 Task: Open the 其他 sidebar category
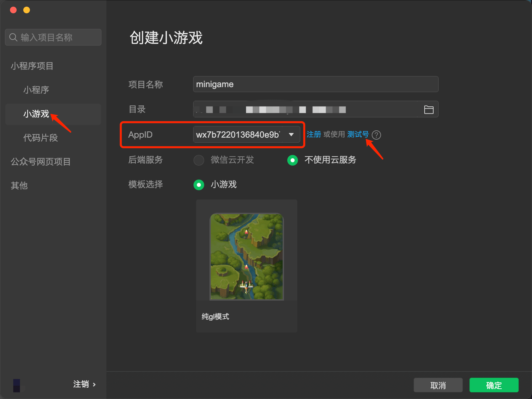(19, 186)
